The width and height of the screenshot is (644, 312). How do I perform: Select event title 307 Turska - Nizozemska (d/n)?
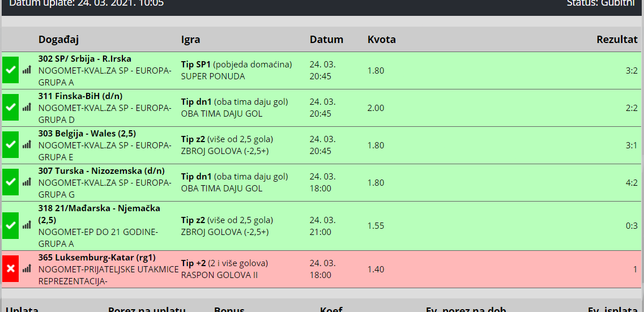[101, 171]
